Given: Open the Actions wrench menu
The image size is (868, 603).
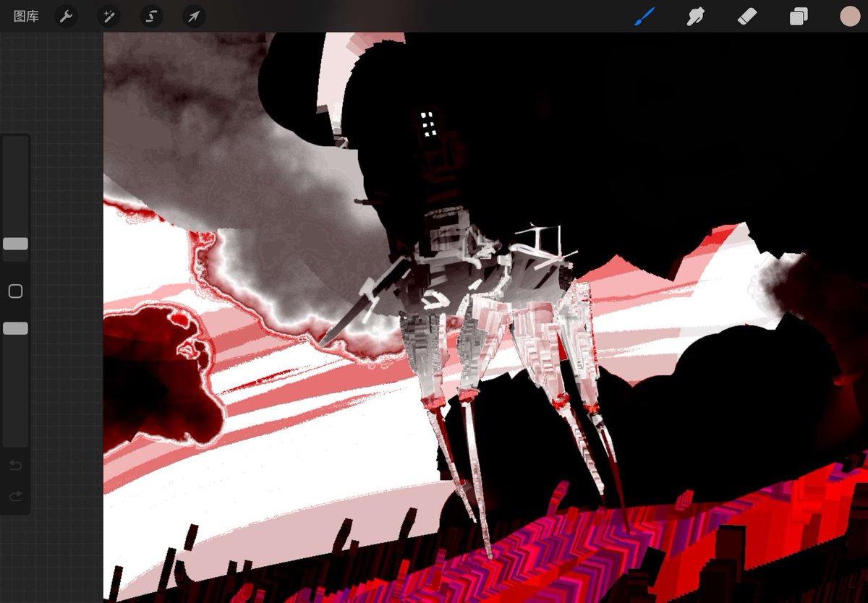Looking at the screenshot, I should (66, 16).
